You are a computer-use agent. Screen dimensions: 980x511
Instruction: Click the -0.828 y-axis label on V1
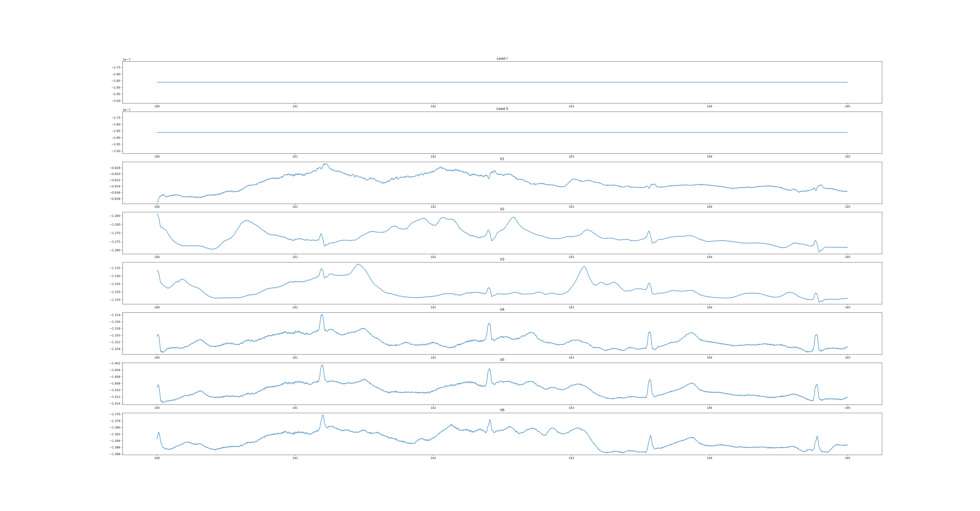click(115, 168)
